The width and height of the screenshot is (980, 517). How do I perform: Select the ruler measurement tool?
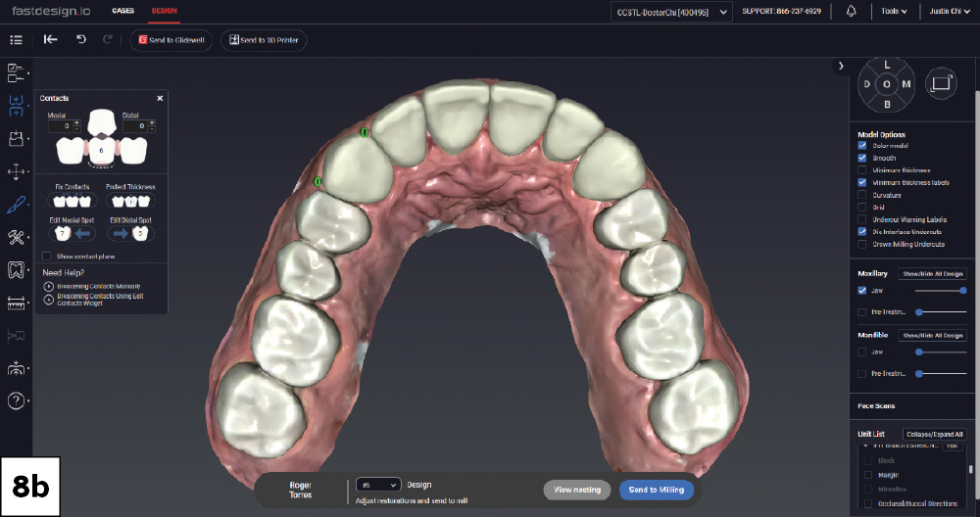[16, 303]
